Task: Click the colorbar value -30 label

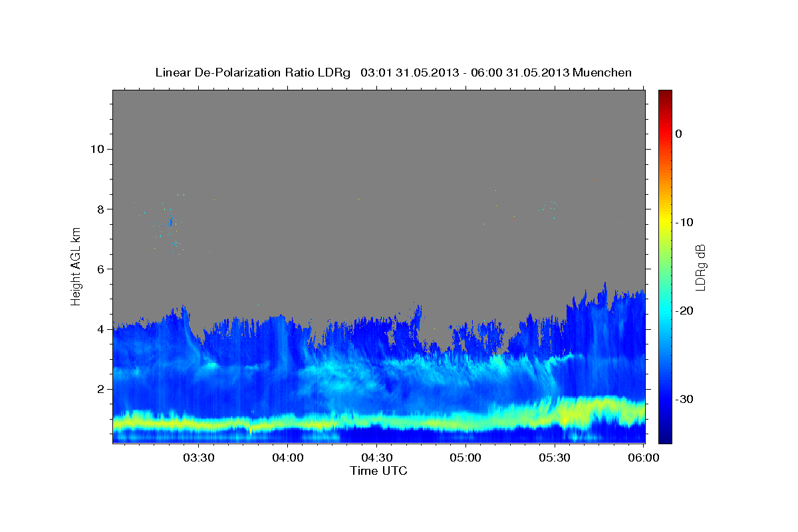Action: pos(684,399)
